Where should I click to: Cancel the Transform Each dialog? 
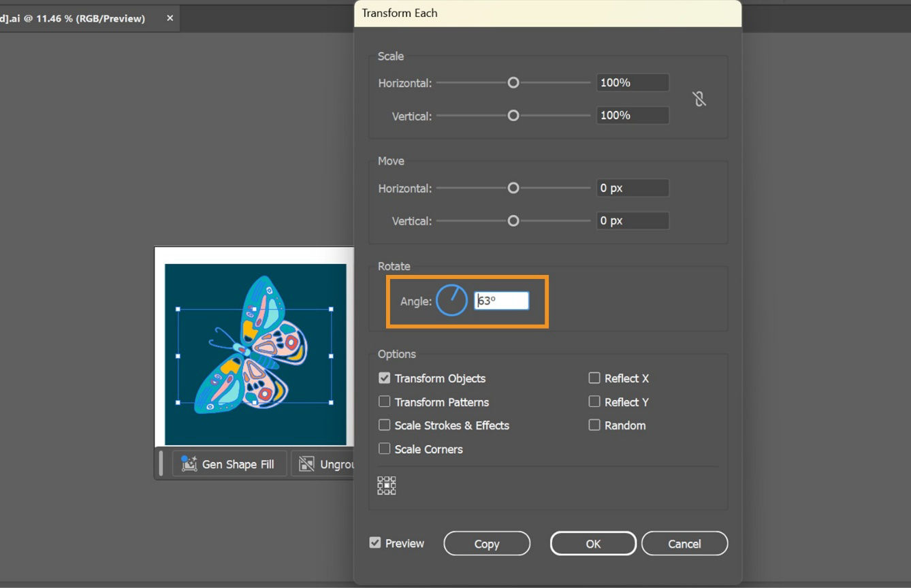coord(684,543)
